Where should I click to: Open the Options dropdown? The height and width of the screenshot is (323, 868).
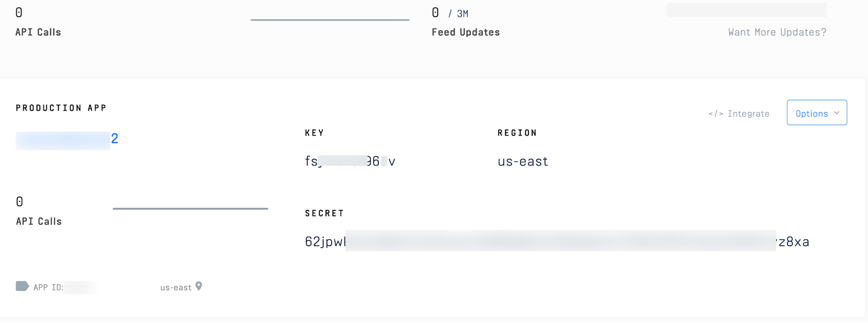point(816,113)
